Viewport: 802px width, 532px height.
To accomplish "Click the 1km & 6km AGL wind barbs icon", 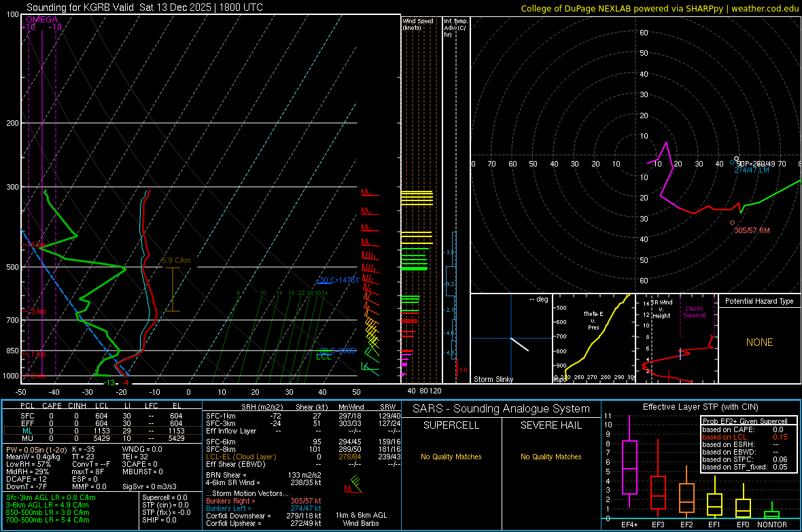I will click(353, 485).
